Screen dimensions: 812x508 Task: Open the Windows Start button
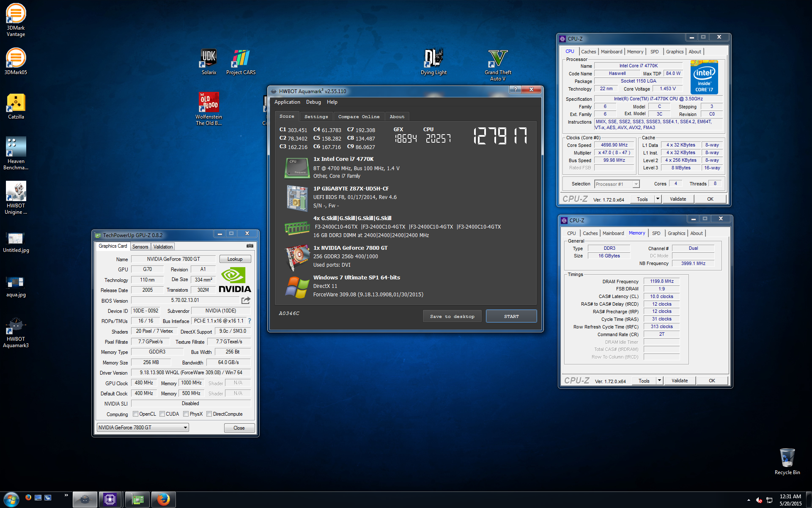[x=11, y=500]
